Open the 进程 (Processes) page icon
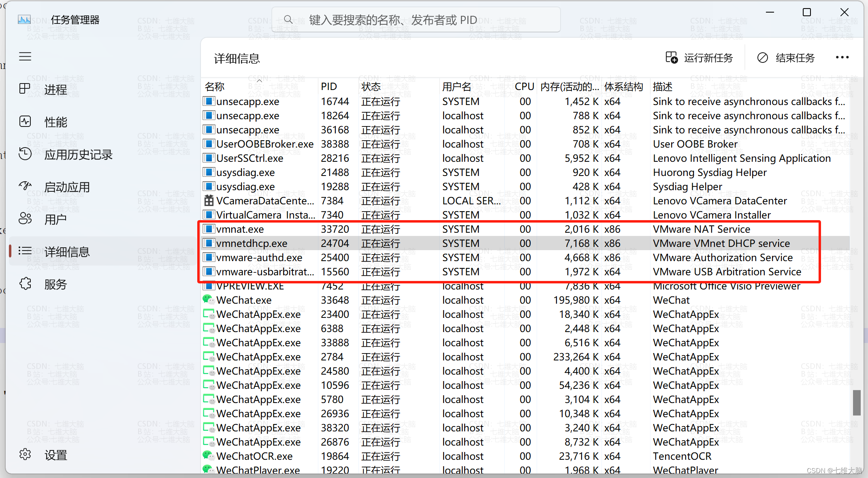Viewport: 868px width, 478px height. [25, 89]
